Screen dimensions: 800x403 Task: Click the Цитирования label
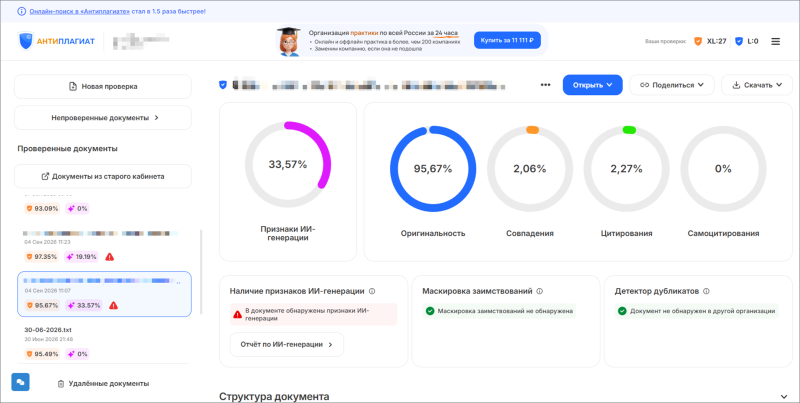pyautogui.click(x=626, y=233)
